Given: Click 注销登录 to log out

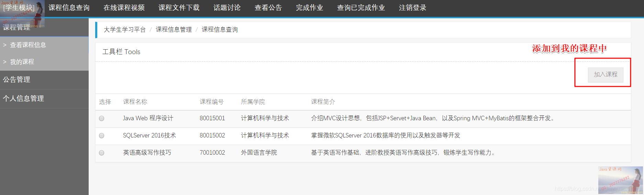Looking at the screenshot, I should coord(412,8).
